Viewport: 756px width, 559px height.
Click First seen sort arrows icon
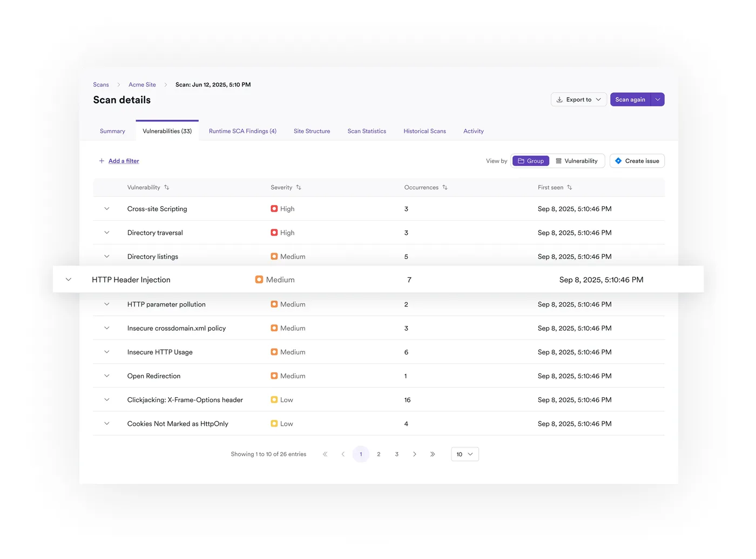click(x=569, y=187)
